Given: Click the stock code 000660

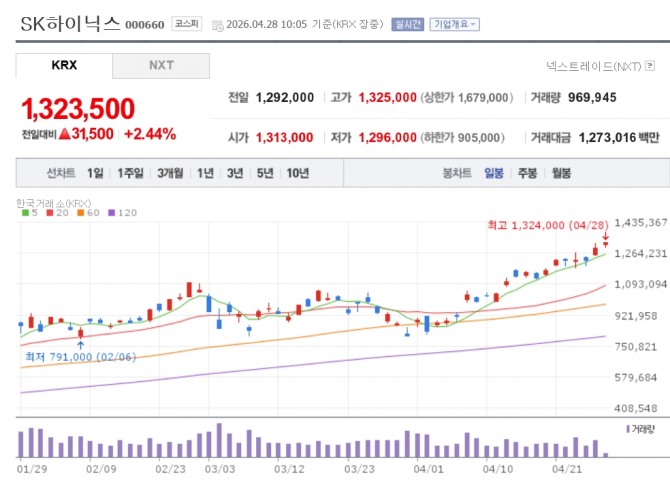Looking at the screenshot, I should tap(145, 25).
